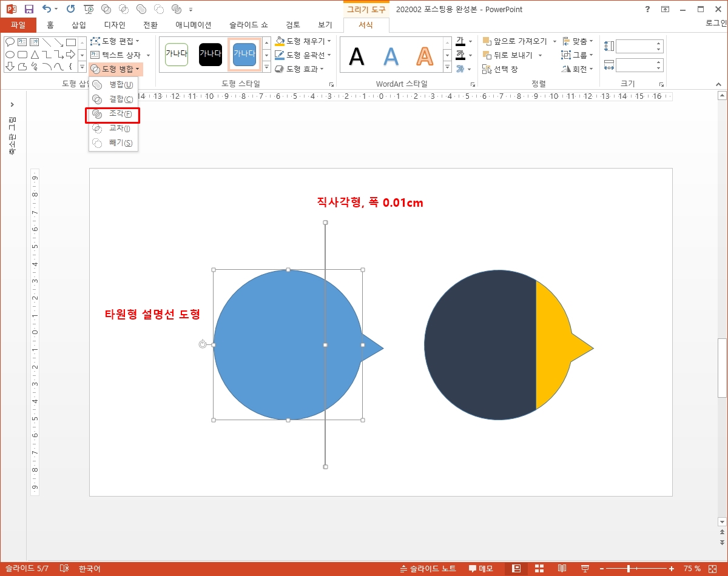Click the zoom slider handle
Viewport: 728px width, 576px height.
point(629,569)
